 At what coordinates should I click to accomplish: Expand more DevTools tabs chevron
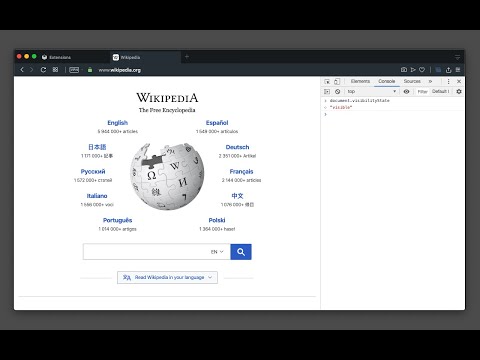point(430,81)
